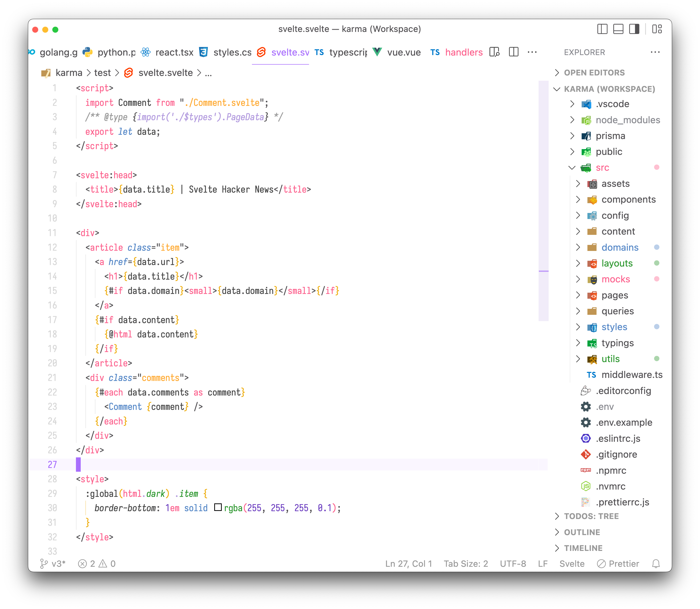Screen dimensions: 700x609
Task: Click the rgba color swatch on line 30
Action: (x=218, y=507)
